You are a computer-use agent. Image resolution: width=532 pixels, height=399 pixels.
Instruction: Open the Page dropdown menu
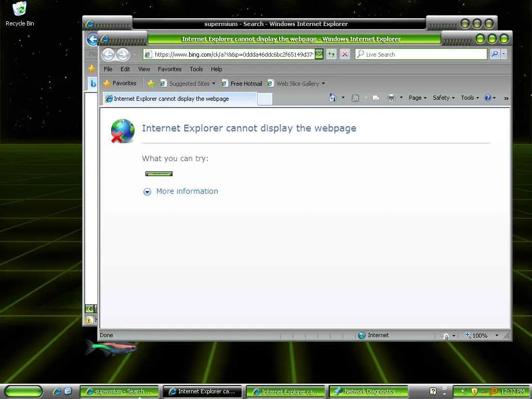click(418, 98)
